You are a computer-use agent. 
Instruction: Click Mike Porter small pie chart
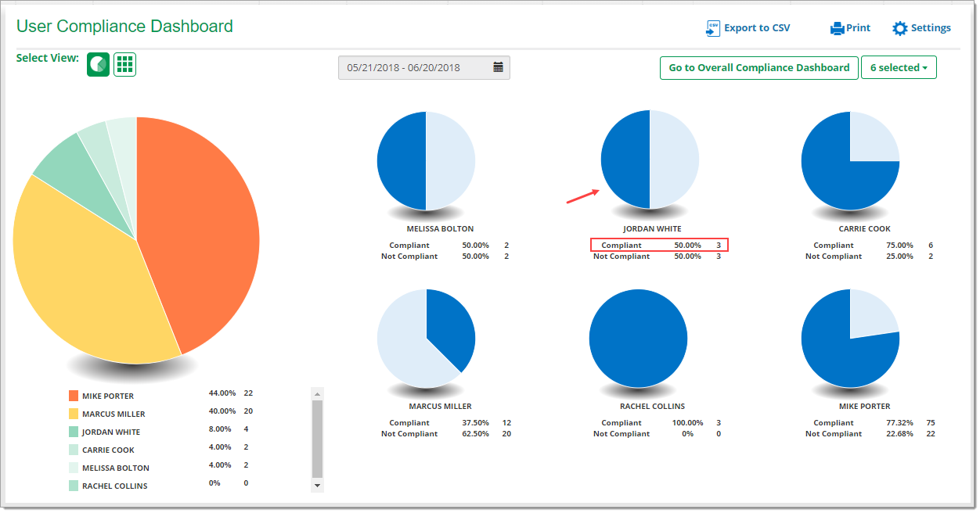point(850,338)
